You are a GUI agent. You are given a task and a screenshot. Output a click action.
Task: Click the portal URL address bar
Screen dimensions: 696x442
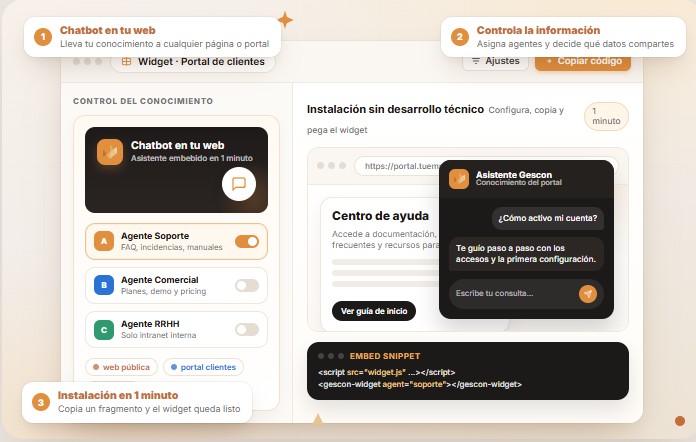[400, 166]
